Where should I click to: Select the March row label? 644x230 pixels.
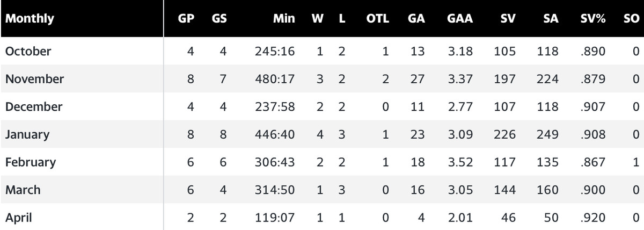click(23, 190)
